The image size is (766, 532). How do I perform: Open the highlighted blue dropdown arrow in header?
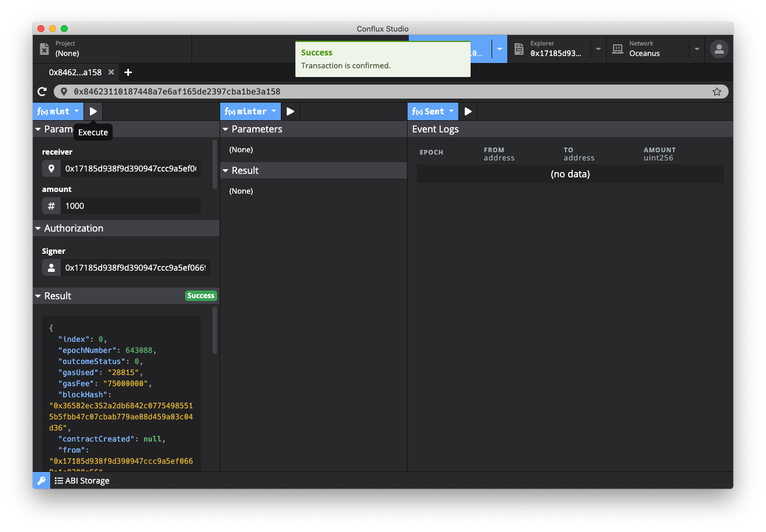pos(499,49)
